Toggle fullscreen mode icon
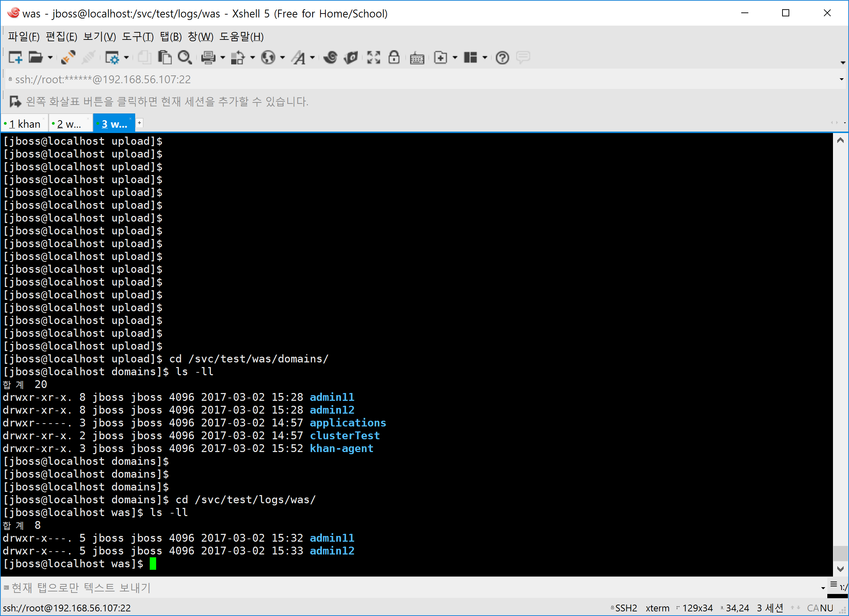Image resolution: width=849 pixels, height=616 pixels. click(x=373, y=57)
